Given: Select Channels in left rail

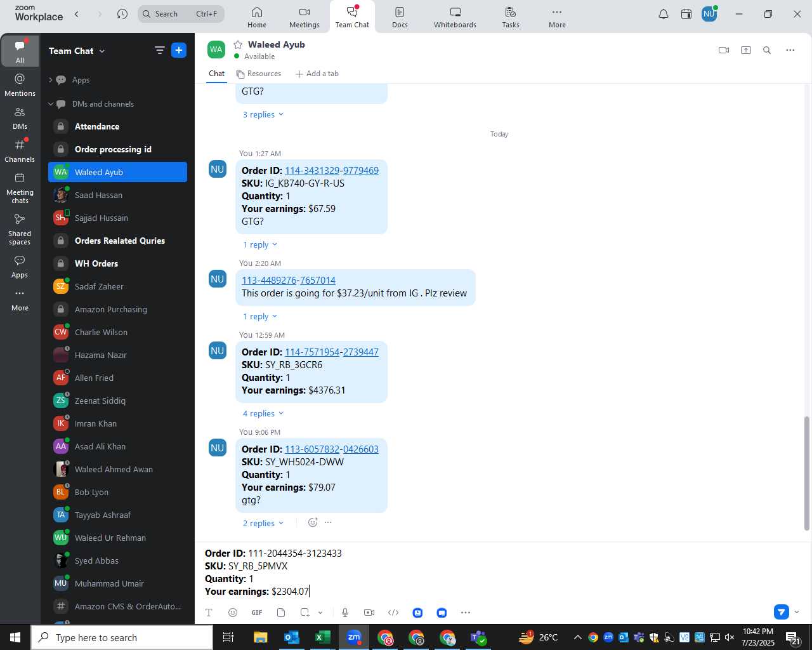Looking at the screenshot, I should pos(20,151).
